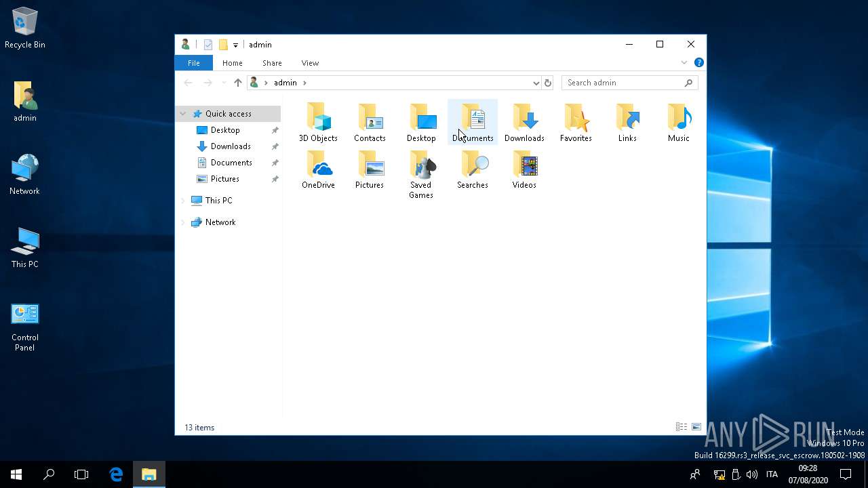Go up one folder level
This screenshot has height=488, width=868.
(237, 83)
